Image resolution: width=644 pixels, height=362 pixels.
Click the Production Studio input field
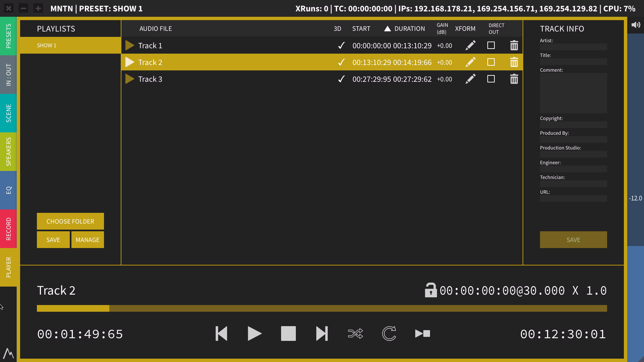[x=573, y=154]
